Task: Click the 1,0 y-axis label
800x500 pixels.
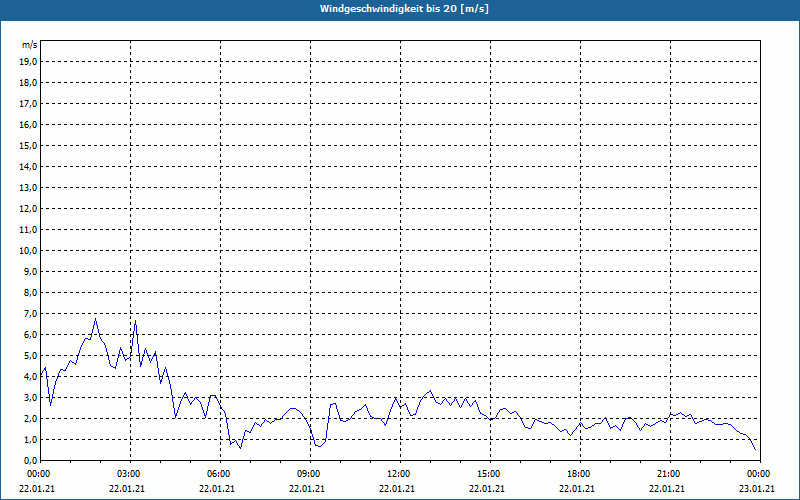Action: 31,439
